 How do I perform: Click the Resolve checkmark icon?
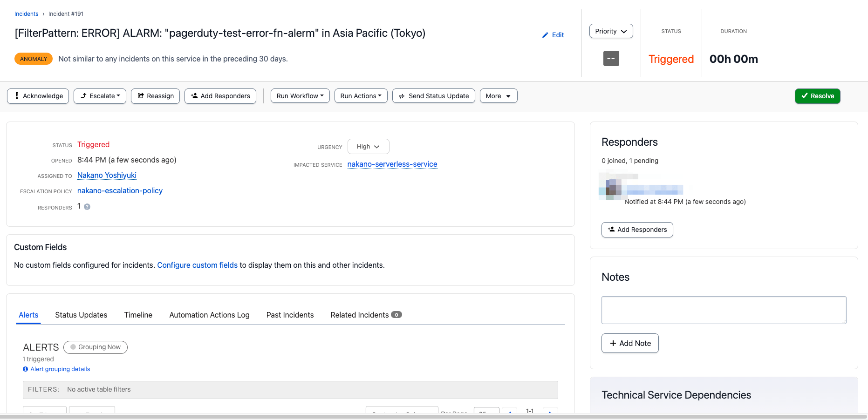[805, 96]
